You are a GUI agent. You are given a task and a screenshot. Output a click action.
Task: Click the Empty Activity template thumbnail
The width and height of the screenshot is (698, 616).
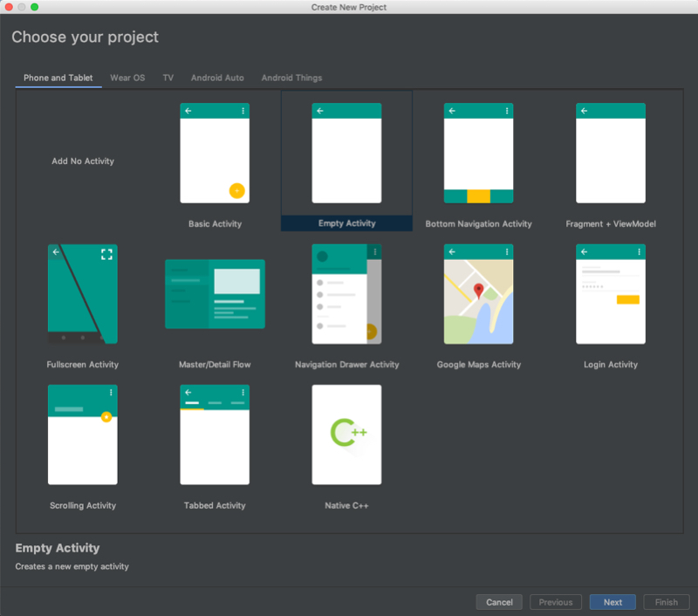pyautogui.click(x=346, y=154)
